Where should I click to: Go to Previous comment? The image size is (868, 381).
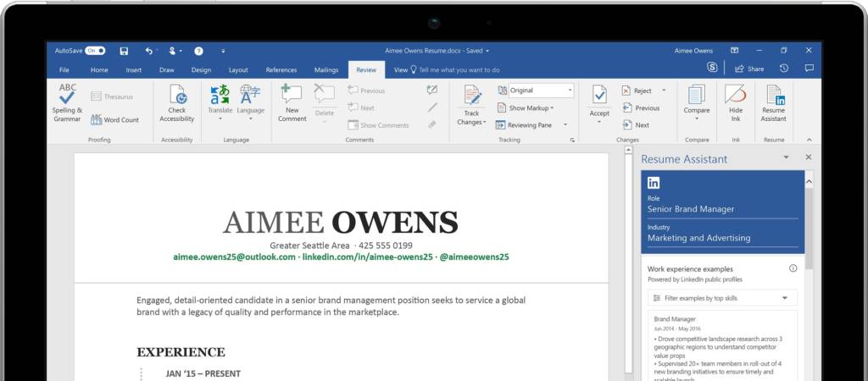click(x=366, y=91)
